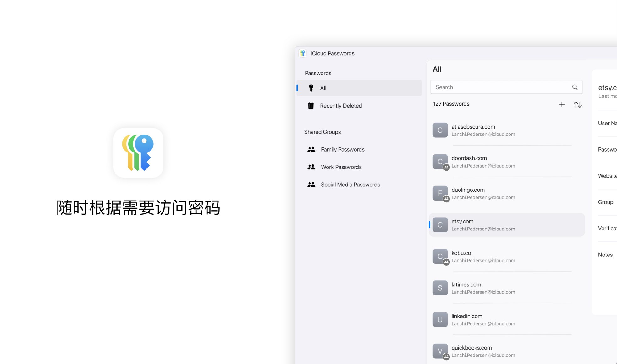This screenshot has height=364, width=617.
Task: Click doordash.com avatar icon
Action: point(440,162)
